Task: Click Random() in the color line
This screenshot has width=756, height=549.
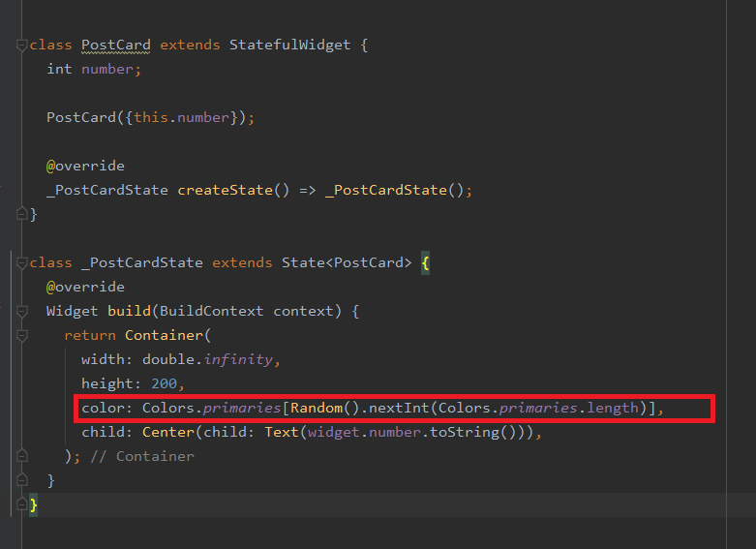Action: (x=325, y=408)
